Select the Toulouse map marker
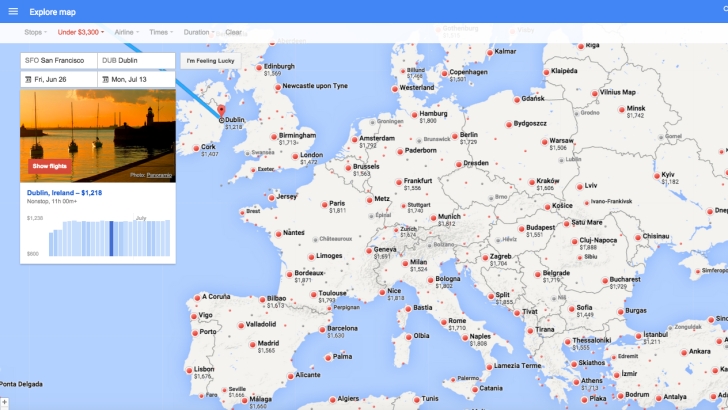728x410 pixels. (313, 294)
